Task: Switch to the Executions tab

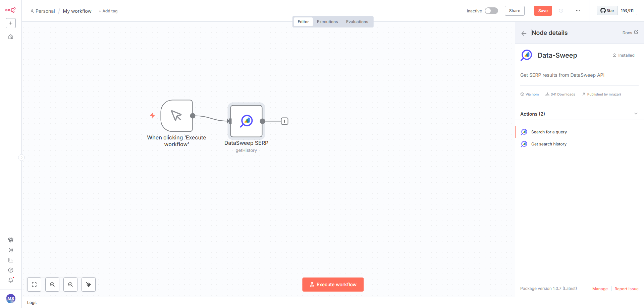Action: 327,22
